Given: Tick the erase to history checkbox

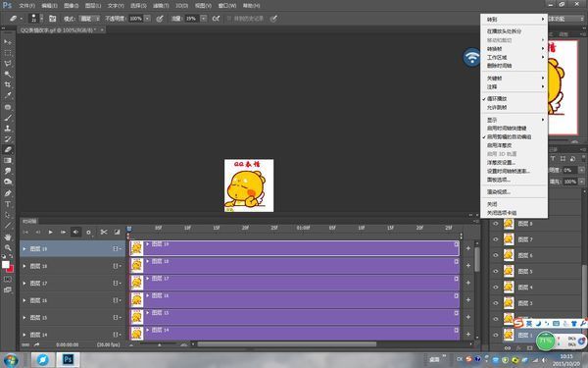Looking at the screenshot, I should point(229,19).
